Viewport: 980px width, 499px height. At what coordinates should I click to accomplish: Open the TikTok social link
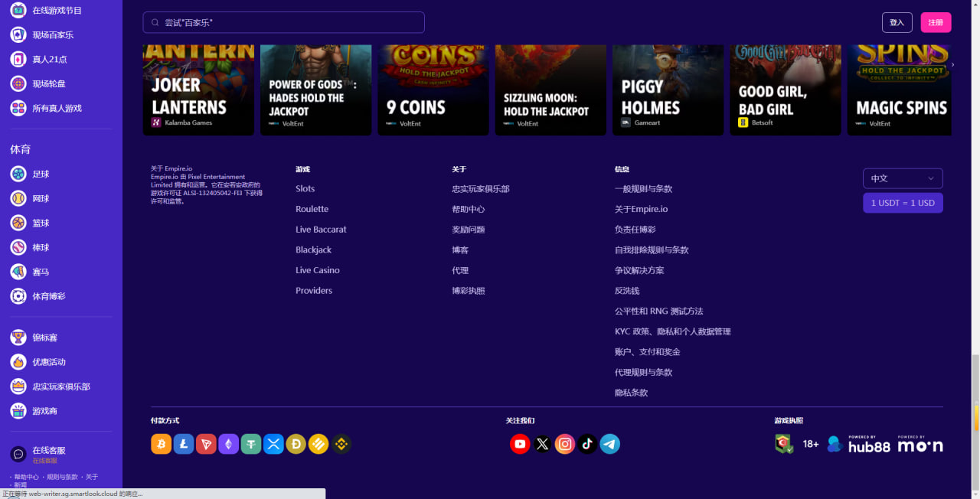click(587, 444)
